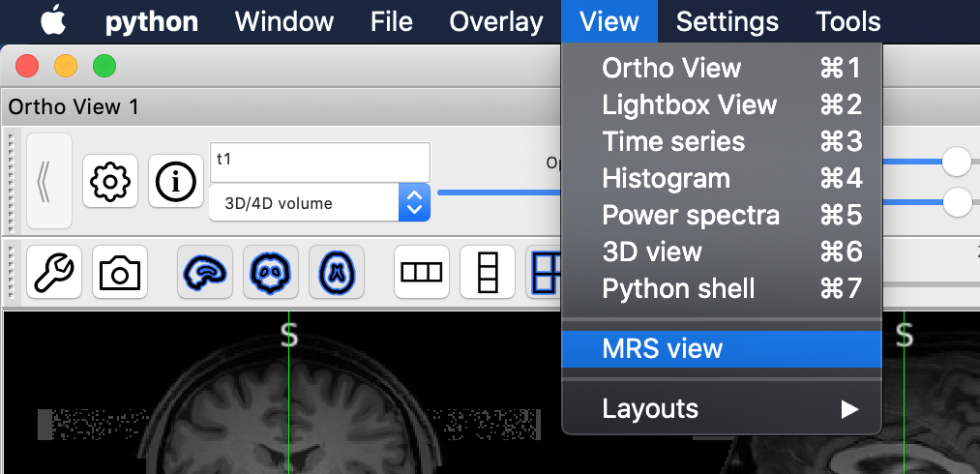
Task: Toggle the sagittal canvas brain icon
Action: pos(204,272)
